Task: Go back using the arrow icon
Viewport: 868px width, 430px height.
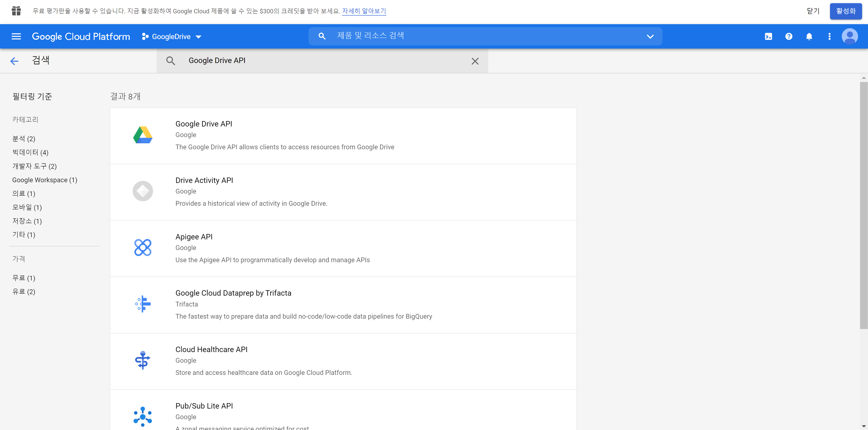Action: [14, 61]
